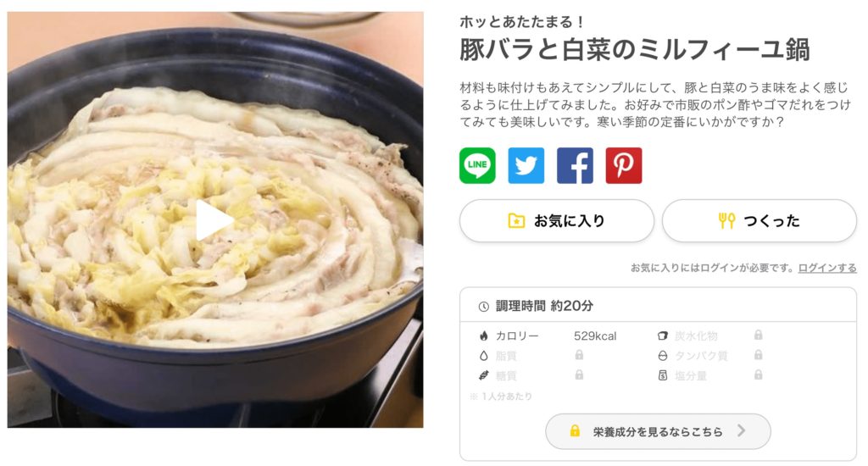This screenshot has width=868, height=466.
Task: Click the clock icon by 調理時間
Action: coord(484,306)
